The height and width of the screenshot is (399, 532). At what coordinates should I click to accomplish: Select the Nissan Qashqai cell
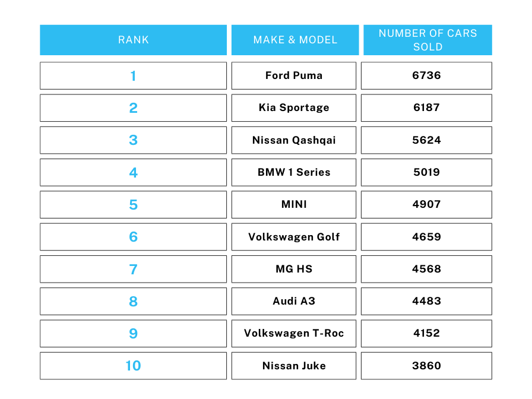coord(294,140)
